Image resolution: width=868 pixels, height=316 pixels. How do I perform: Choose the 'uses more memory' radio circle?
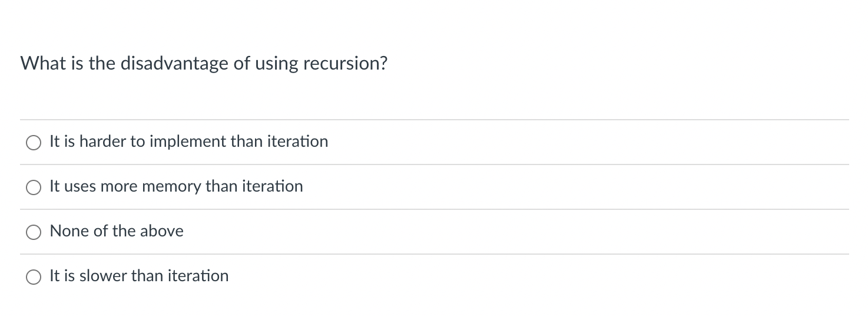(x=33, y=187)
